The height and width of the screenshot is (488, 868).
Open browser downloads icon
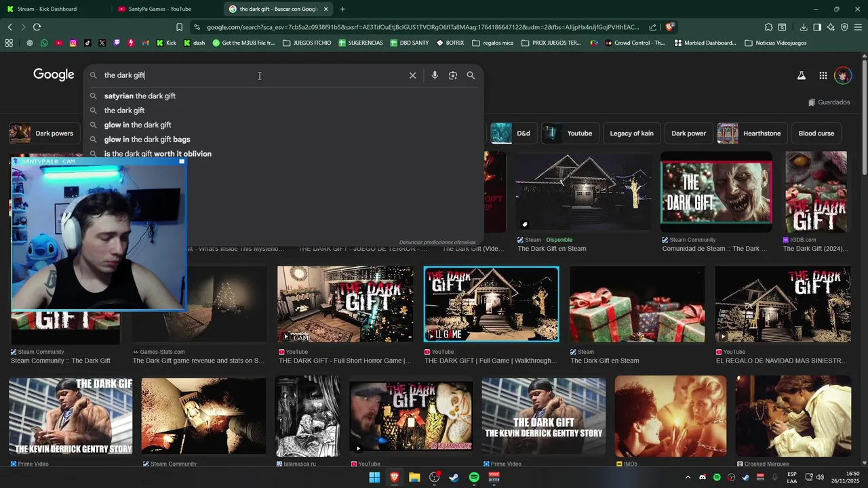pos(804,27)
